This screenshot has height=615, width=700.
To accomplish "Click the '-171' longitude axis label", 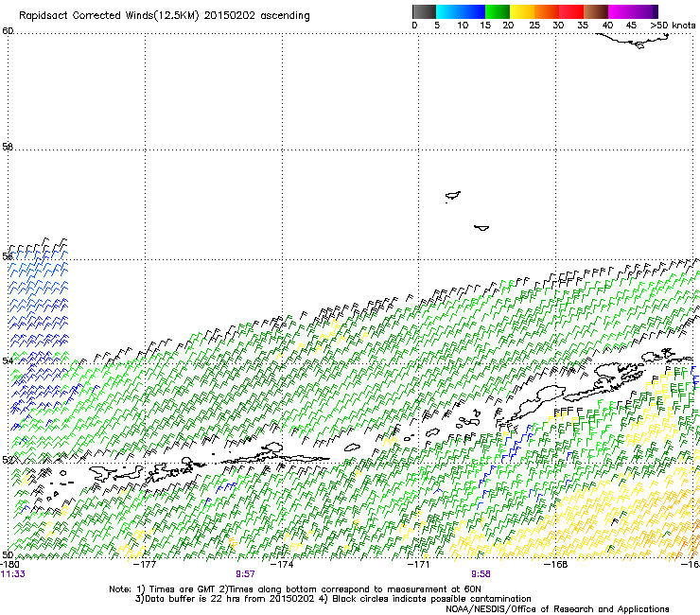I will 418,564.
